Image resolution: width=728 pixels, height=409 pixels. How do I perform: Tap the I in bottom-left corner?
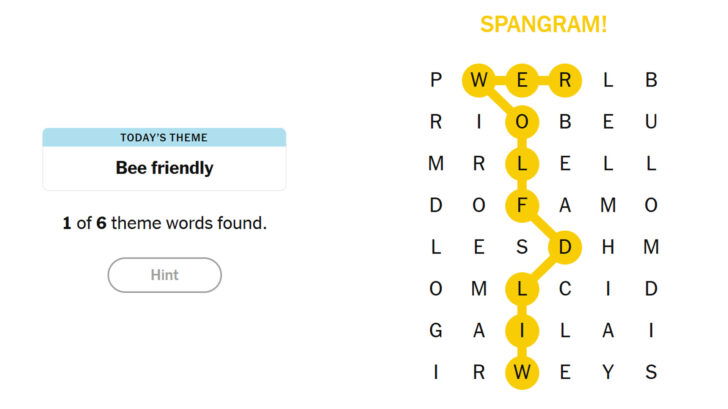(x=436, y=373)
